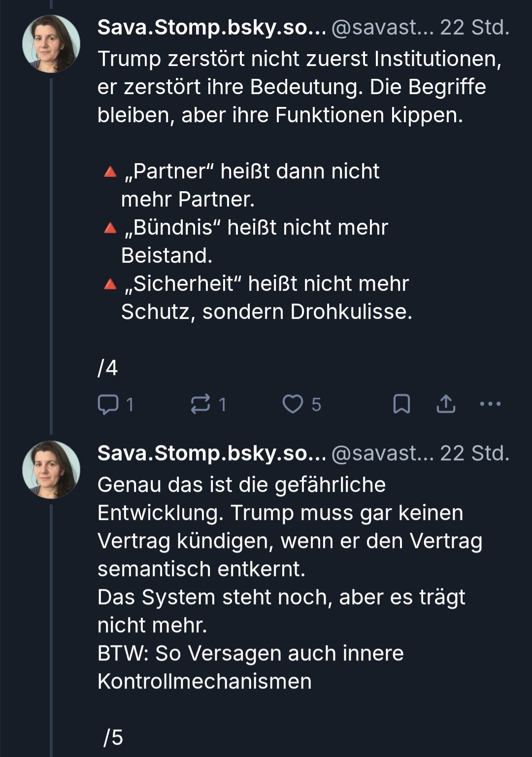Tap the @savast handle on the second post
The image size is (532, 757).
coord(382,453)
